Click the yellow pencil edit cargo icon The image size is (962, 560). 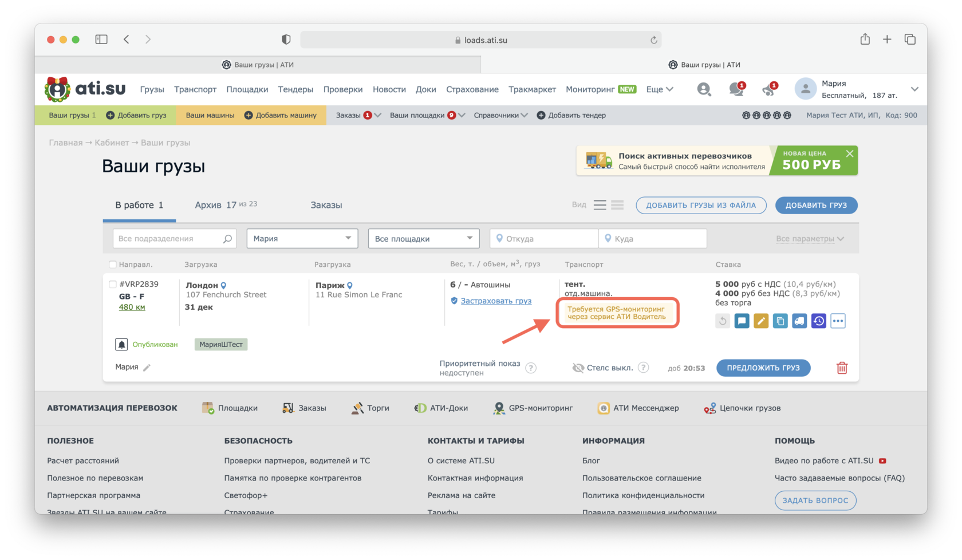[761, 321]
